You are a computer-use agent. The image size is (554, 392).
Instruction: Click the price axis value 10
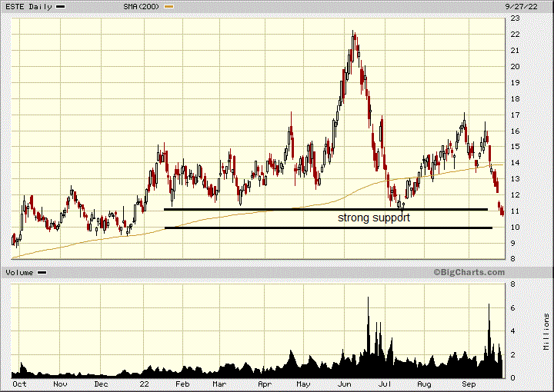pos(515,228)
